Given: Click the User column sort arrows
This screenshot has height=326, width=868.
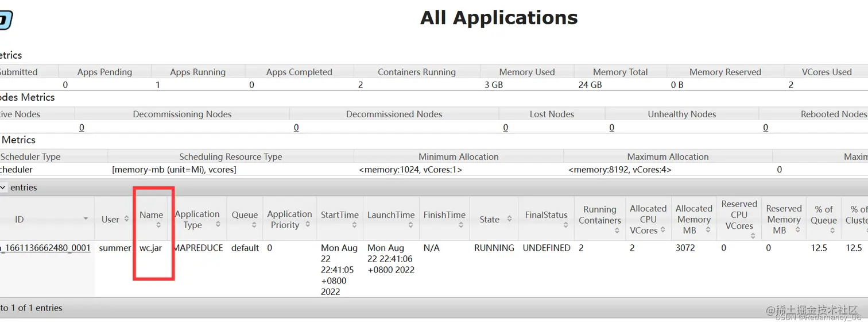Looking at the screenshot, I should pyautogui.click(x=126, y=219).
